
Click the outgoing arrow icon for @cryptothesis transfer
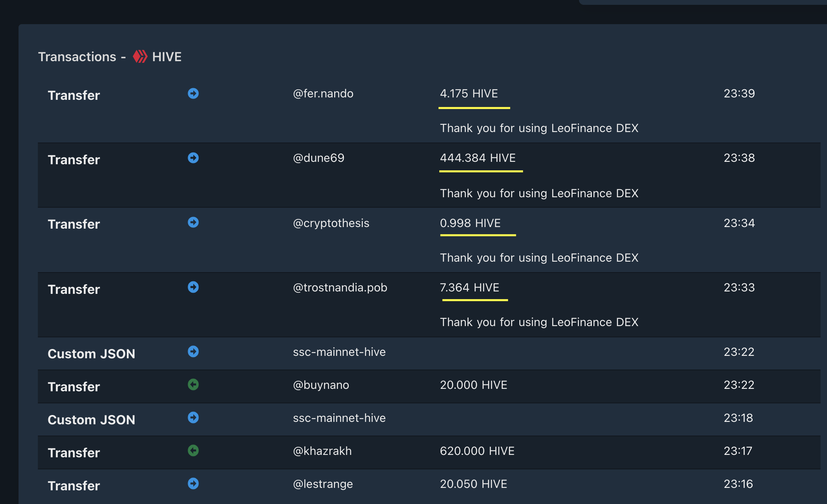coord(193,222)
